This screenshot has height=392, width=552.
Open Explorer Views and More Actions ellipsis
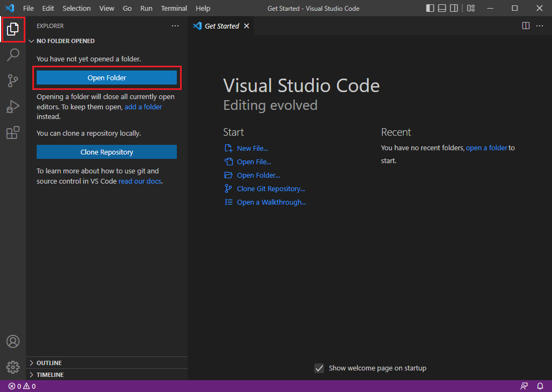pos(175,26)
